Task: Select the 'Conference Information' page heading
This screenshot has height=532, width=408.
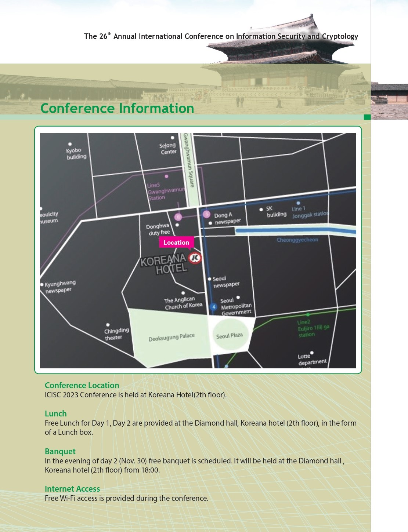Action: (x=117, y=108)
